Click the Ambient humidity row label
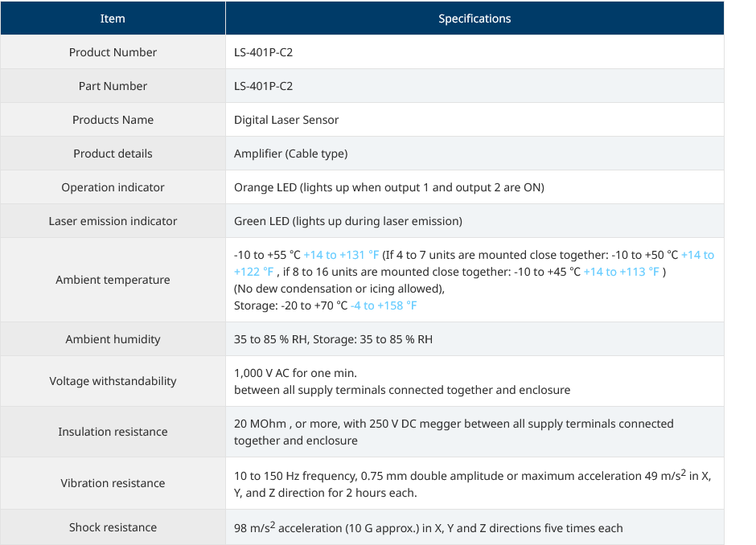The image size is (756, 545). (x=113, y=339)
